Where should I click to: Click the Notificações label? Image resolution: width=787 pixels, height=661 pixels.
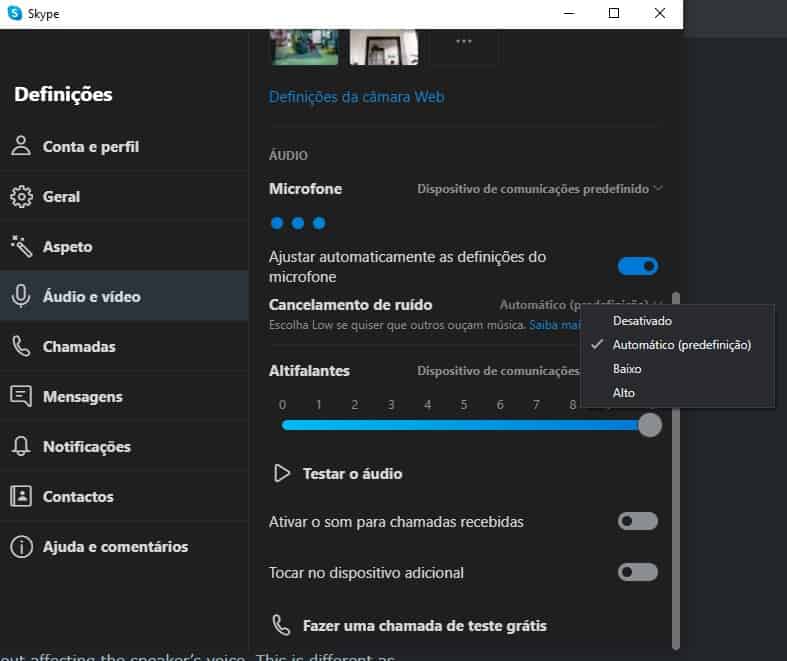87,447
